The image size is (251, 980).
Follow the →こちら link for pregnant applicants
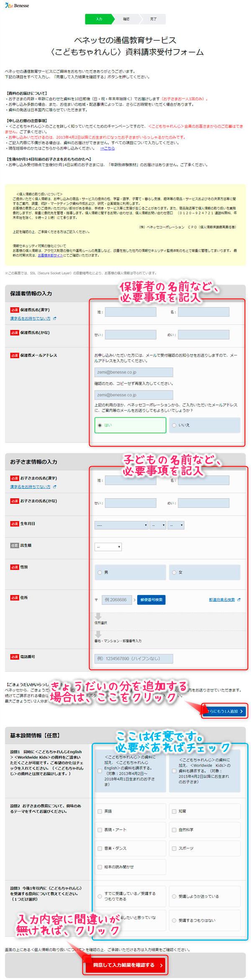pyautogui.click(x=107, y=148)
